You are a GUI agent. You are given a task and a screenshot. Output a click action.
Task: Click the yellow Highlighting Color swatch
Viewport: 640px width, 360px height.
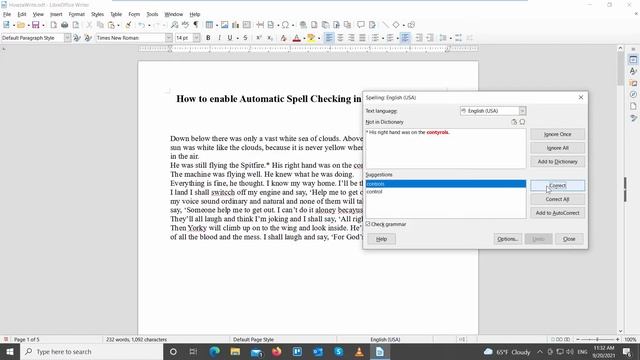(311, 38)
